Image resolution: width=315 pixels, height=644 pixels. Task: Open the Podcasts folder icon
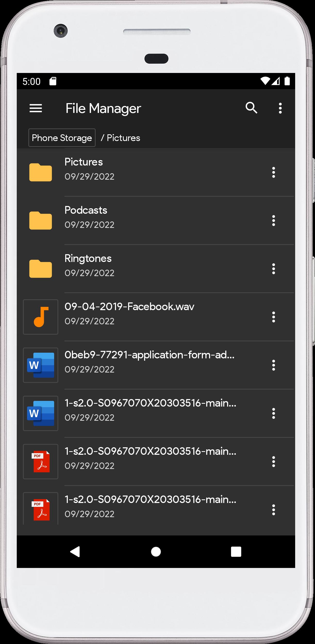pos(40,220)
